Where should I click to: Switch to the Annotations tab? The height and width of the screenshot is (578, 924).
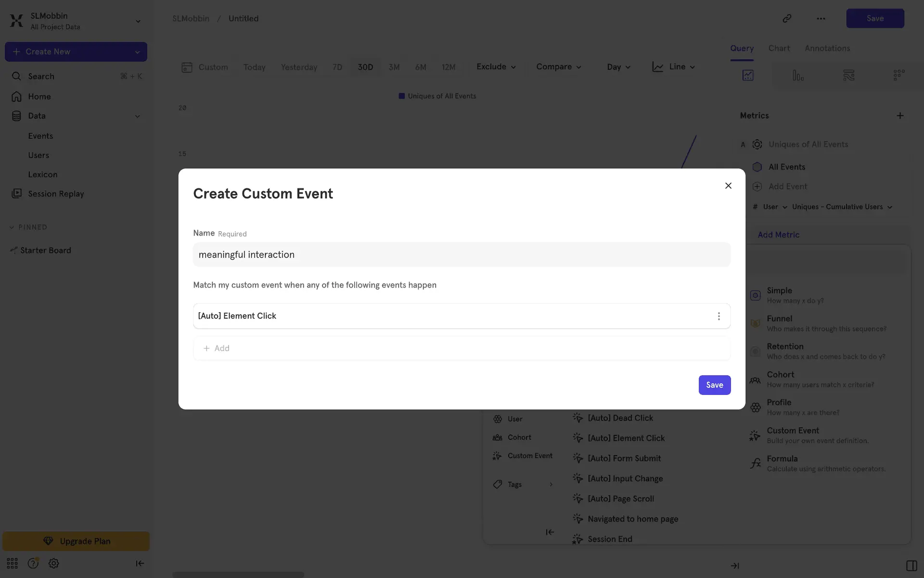point(827,48)
